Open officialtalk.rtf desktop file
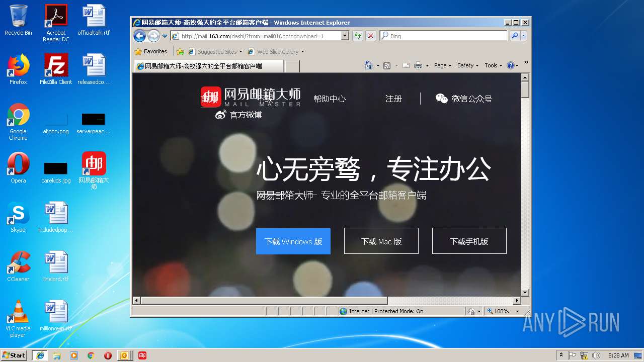 (94, 20)
